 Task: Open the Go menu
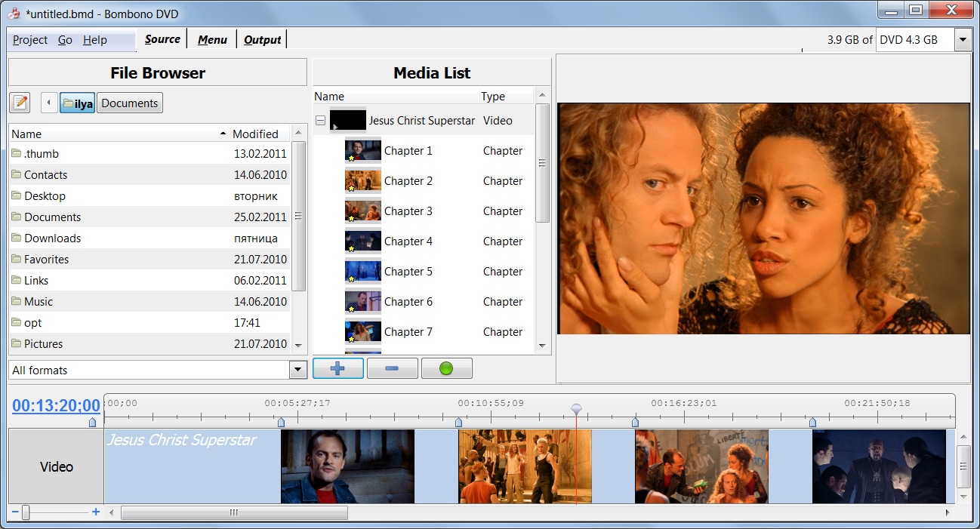click(x=65, y=40)
